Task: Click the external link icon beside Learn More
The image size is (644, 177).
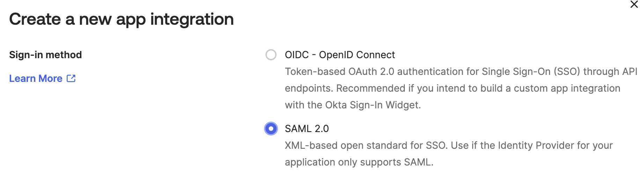Action: click(71, 78)
